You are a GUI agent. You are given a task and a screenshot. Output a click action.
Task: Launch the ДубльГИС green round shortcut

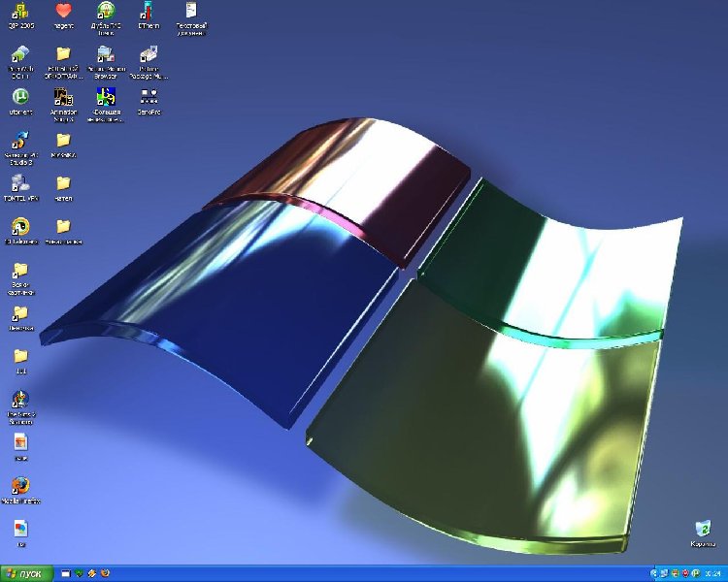pos(106,18)
